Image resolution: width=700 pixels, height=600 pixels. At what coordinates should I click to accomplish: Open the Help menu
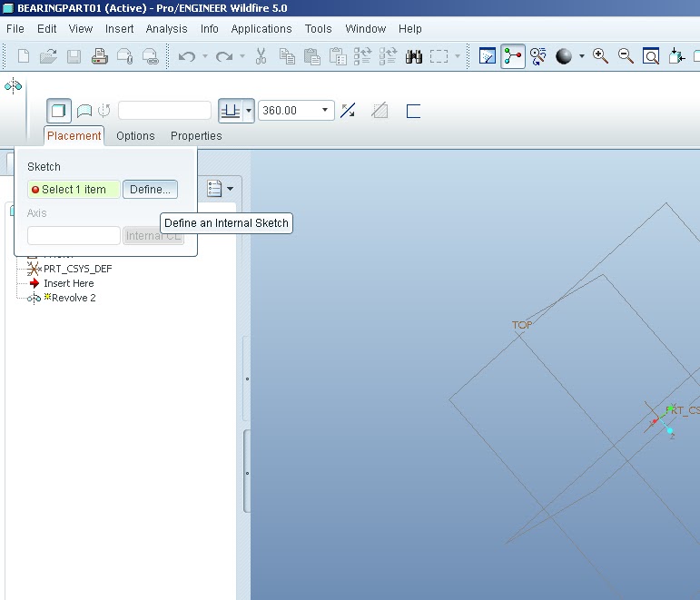pyautogui.click(x=409, y=28)
